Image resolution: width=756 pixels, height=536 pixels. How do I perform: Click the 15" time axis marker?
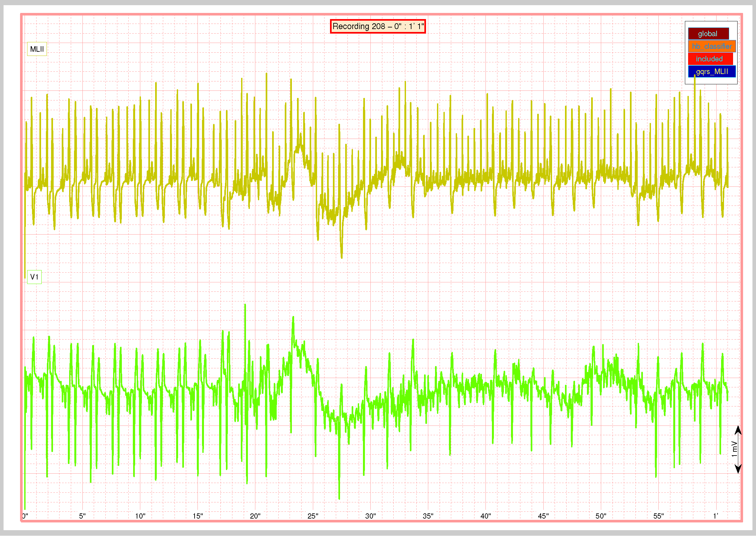tap(197, 516)
